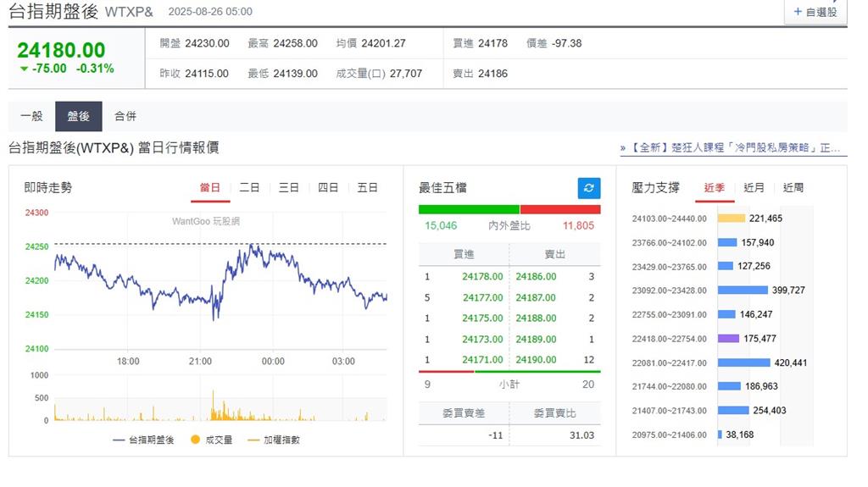Select the 當日 chart range
868x487 pixels.
click(210, 188)
